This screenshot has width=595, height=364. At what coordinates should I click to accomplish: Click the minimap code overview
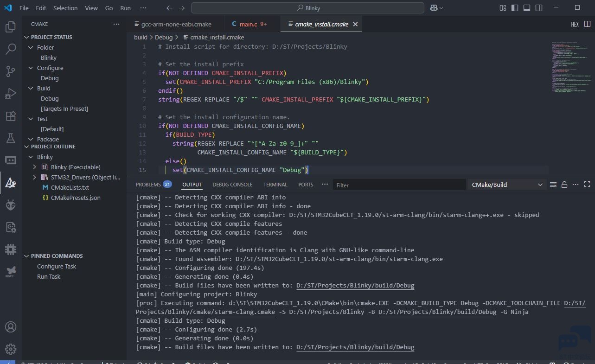(x=571, y=67)
